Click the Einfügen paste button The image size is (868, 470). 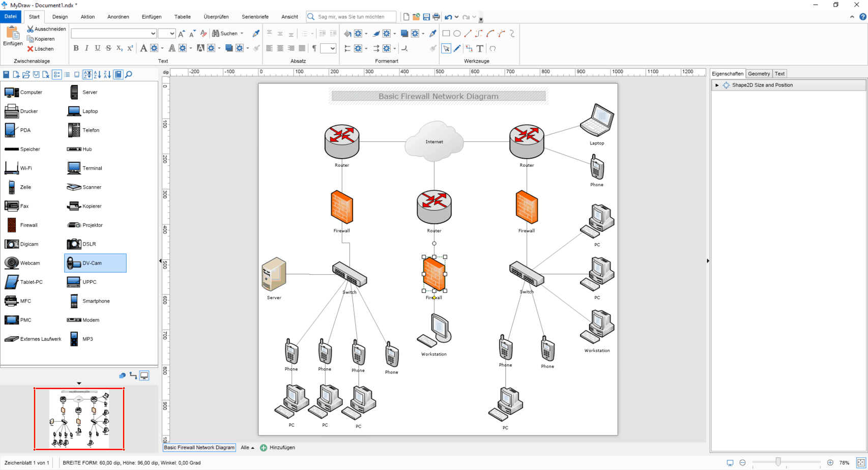[x=12, y=36]
